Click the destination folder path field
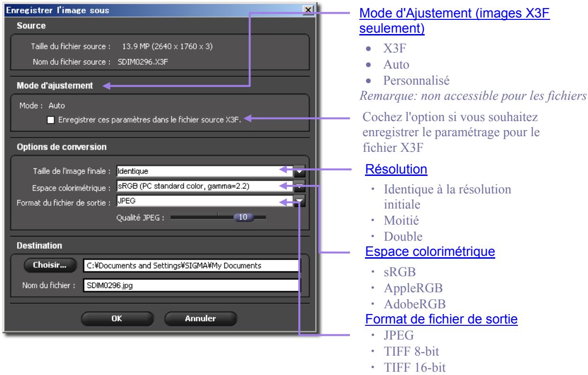 pyautogui.click(x=192, y=266)
